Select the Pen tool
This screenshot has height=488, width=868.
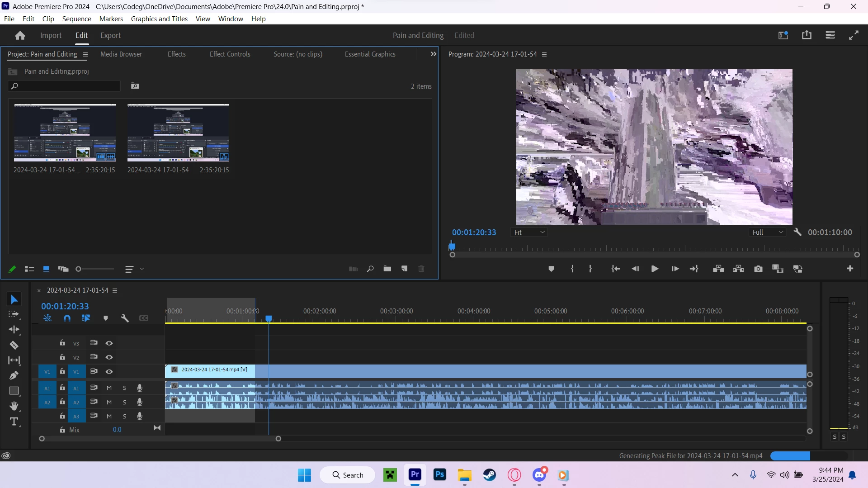click(14, 375)
